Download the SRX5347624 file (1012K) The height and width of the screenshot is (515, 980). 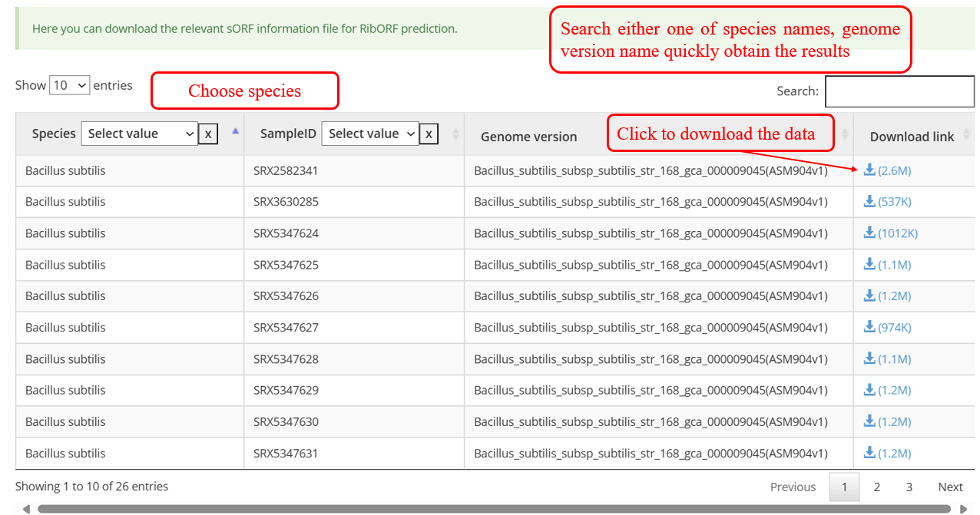tap(869, 233)
